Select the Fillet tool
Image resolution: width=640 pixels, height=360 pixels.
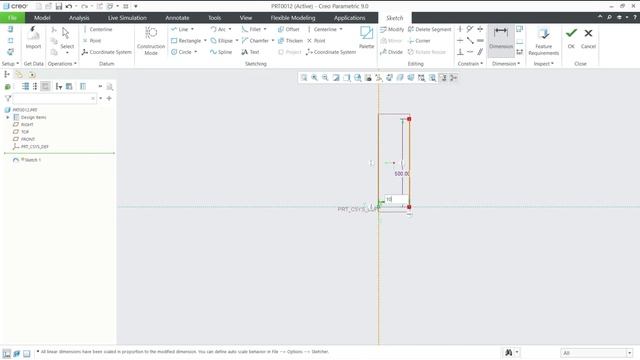coord(251,29)
